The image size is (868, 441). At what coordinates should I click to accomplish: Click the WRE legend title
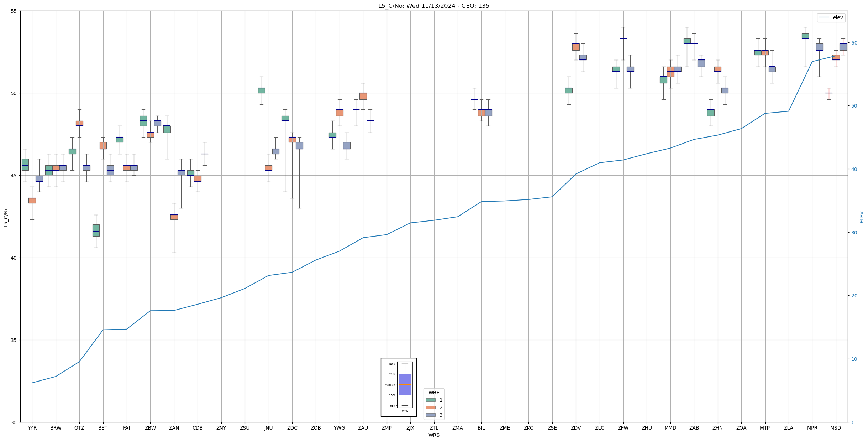click(434, 393)
